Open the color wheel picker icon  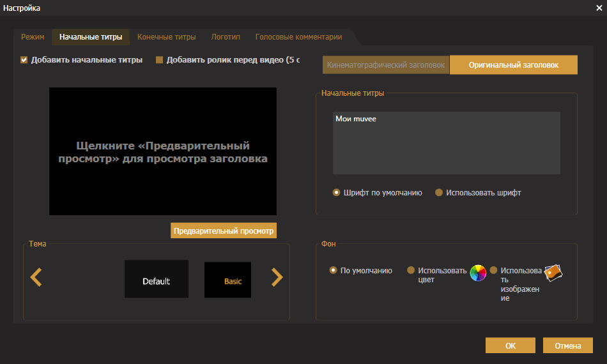pyautogui.click(x=478, y=273)
